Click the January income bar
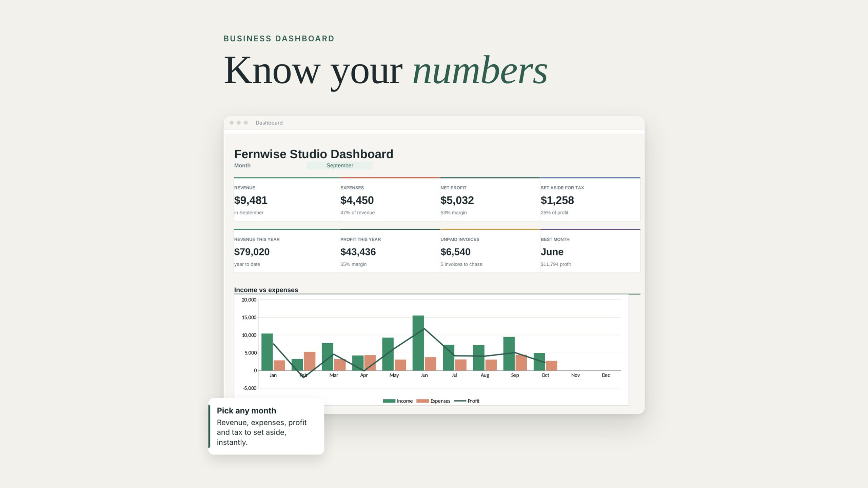The height and width of the screenshot is (488, 868). [x=267, y=352]
